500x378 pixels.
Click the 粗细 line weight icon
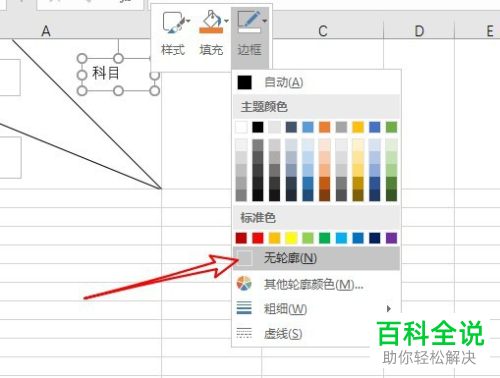pyautogui.click(x=244, y=308)
